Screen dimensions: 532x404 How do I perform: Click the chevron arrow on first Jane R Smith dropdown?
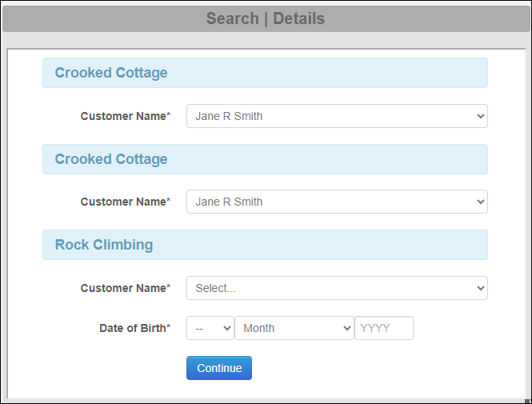coord(481,116)
